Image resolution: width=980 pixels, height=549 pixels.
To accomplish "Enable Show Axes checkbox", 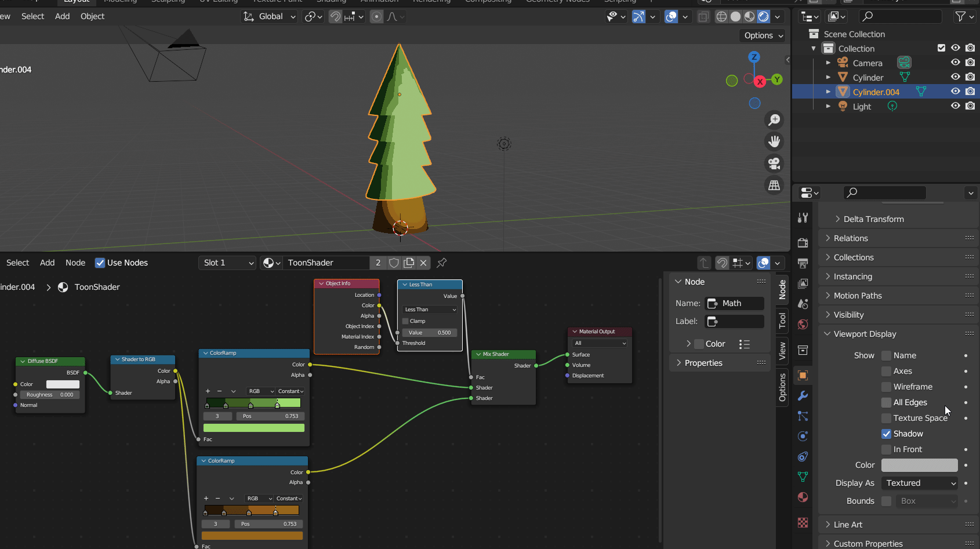I will click(886, 371).
